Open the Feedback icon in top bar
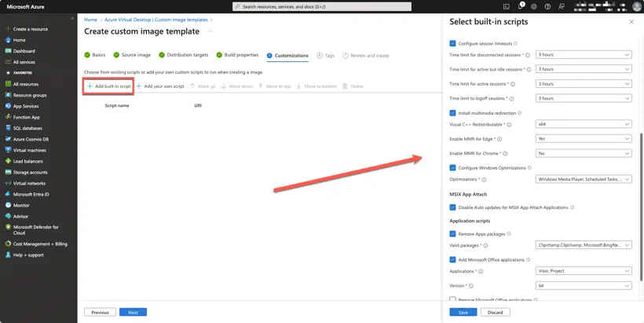 click(x=561, y=6)
